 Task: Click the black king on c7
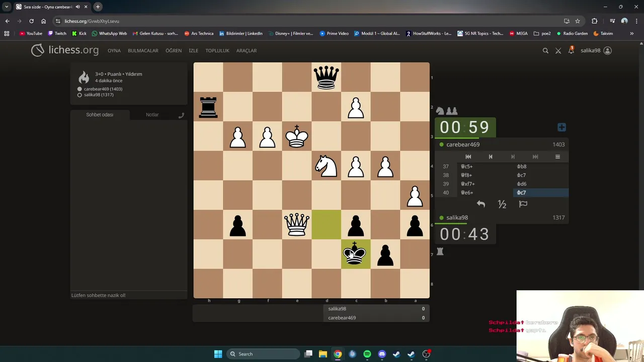click(356, 254)
